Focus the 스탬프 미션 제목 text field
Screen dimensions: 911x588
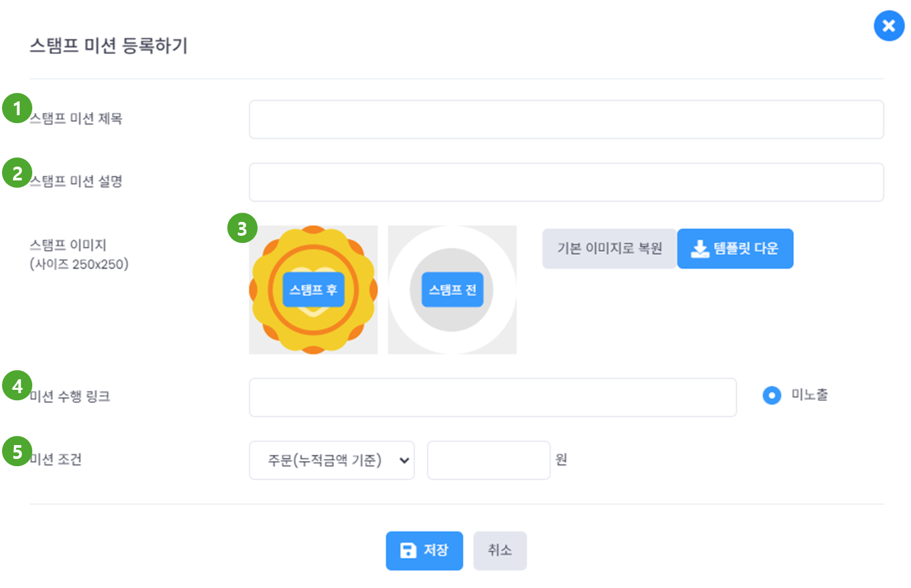[x=566, y=119]
